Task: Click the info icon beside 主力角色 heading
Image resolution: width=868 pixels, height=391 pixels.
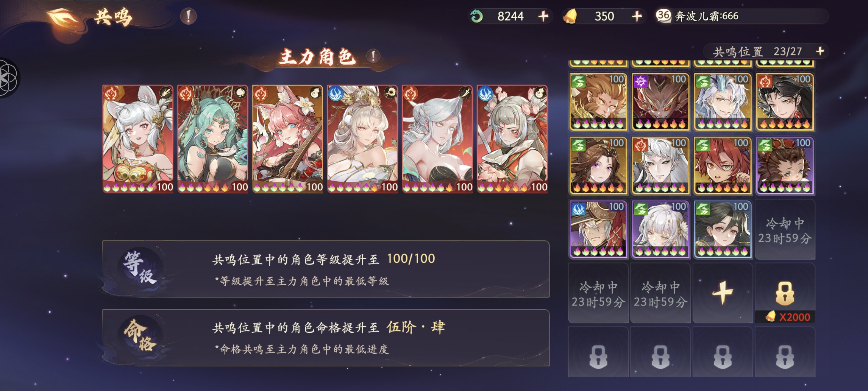Action: [373, 56]
